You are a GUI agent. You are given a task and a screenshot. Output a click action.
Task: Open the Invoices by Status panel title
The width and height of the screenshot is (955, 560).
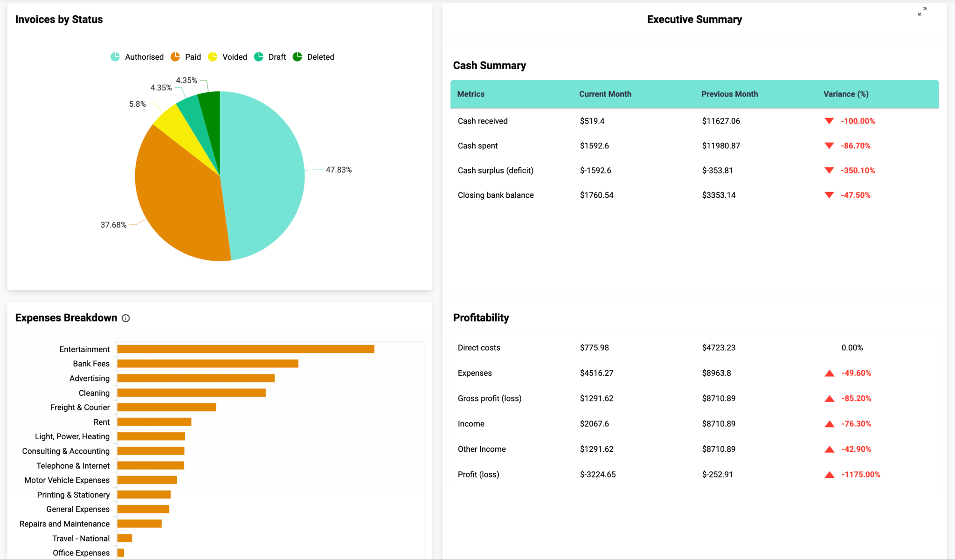[59, 19]
